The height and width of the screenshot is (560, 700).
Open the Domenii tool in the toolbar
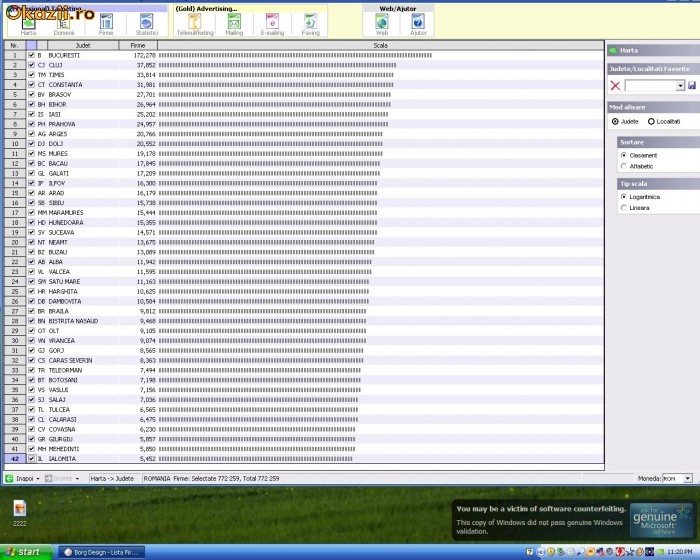pyautogui.click(x=63, y=24)
